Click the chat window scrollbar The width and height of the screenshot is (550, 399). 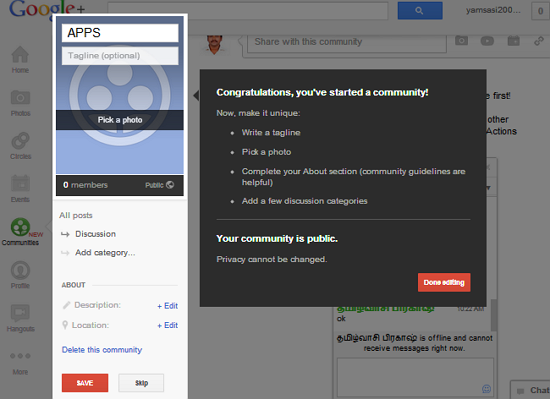pyautogui.click(x=494, y=315)
